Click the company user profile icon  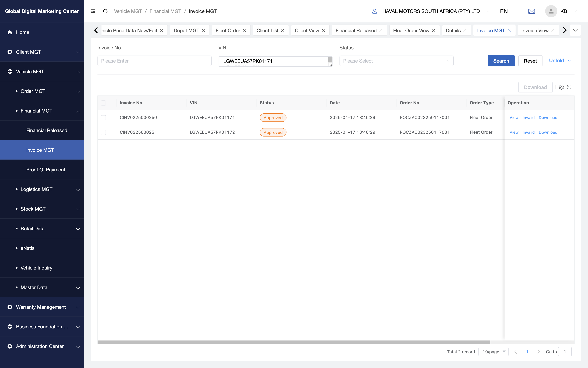374,11
